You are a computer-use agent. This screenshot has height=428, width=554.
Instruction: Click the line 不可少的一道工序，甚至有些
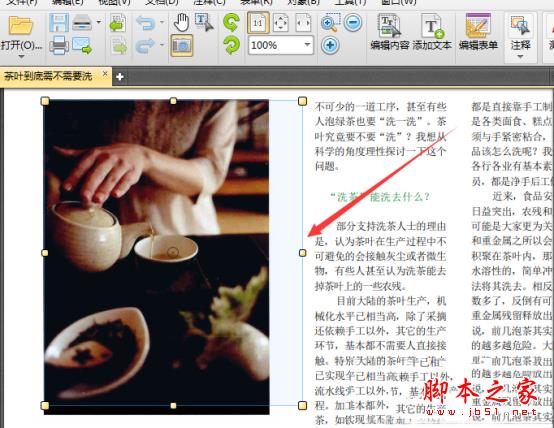pos(381,106)
